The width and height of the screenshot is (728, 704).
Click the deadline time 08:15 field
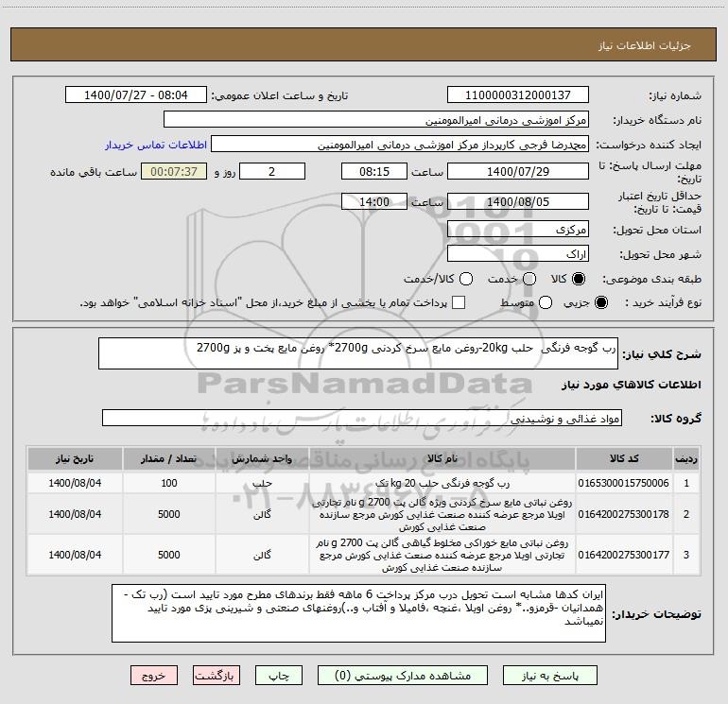click(374, 171)
